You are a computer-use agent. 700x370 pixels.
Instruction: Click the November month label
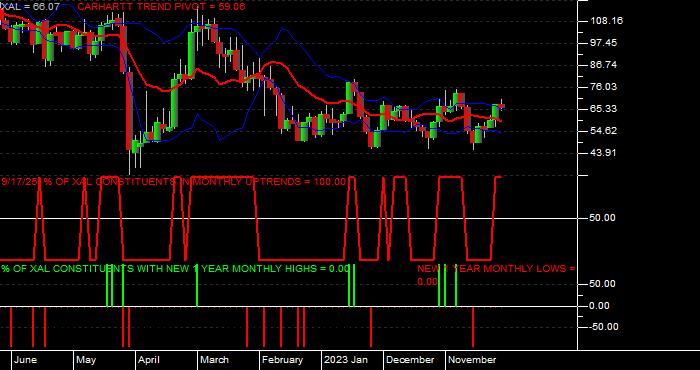pyautogui.click(x=472, y=360)
